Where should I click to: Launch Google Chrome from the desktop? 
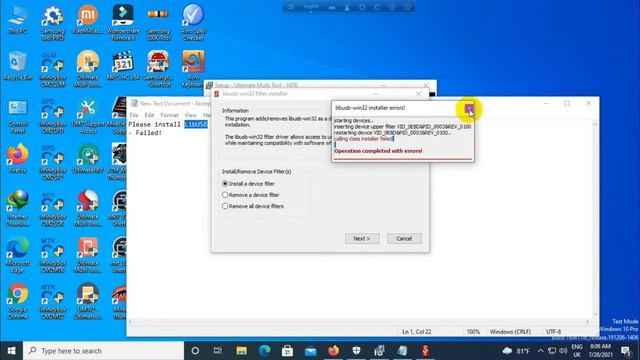tap(18, 301)
